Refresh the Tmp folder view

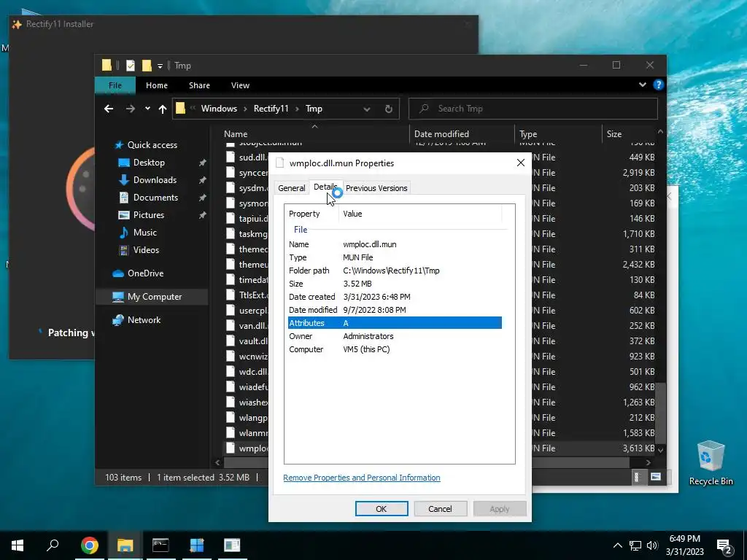click(x=389, y=109)
